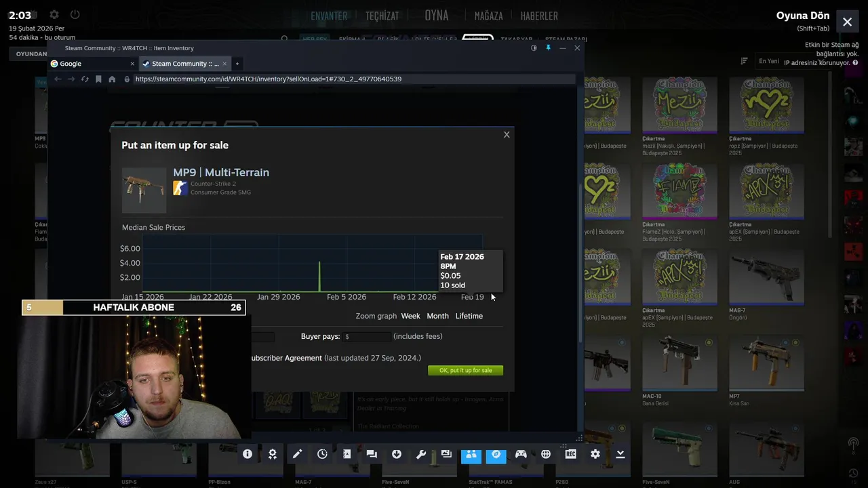
Task: Click OK, put it up for sale button
Action: [x=465, y=370]
